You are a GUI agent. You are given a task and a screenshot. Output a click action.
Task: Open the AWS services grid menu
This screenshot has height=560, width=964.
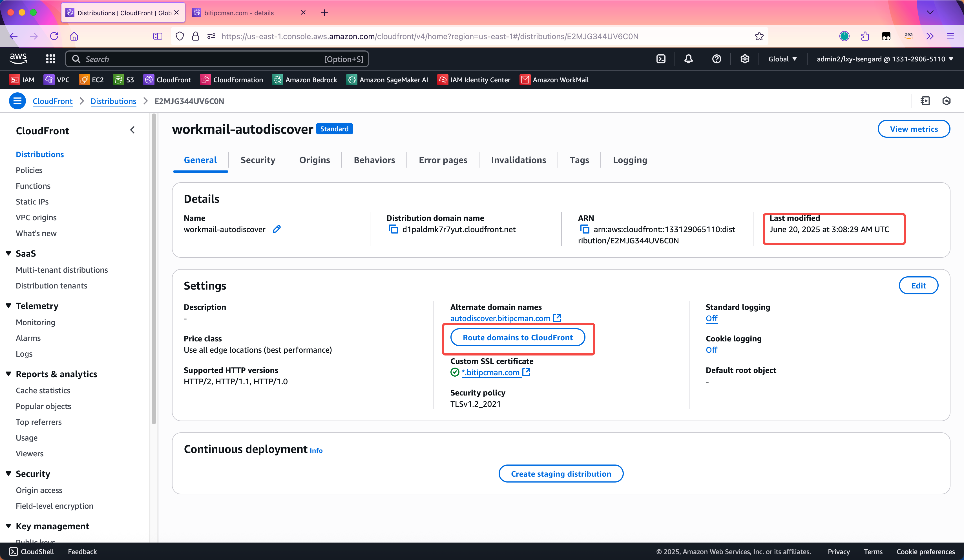pos(50,59)
